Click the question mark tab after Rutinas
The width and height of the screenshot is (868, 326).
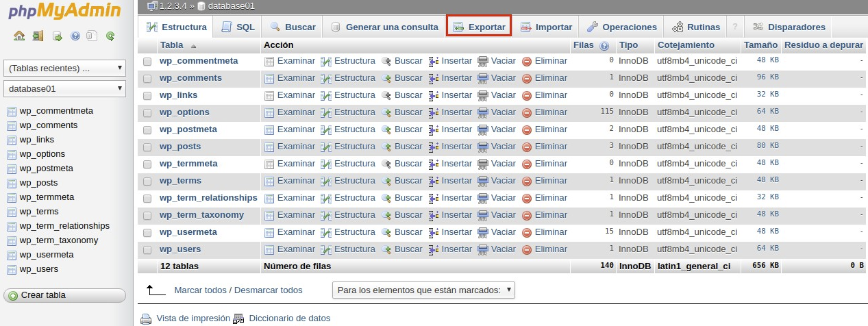[x=735, y=27]
